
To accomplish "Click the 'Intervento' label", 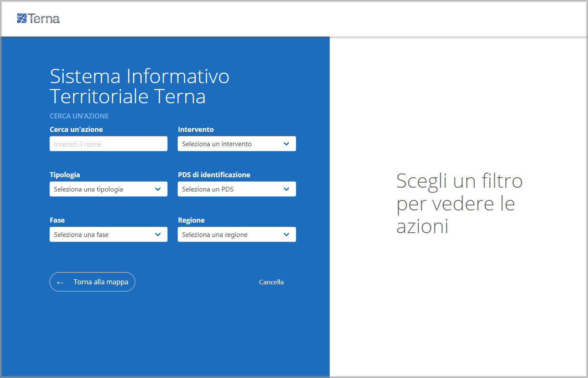I will 196,129.
